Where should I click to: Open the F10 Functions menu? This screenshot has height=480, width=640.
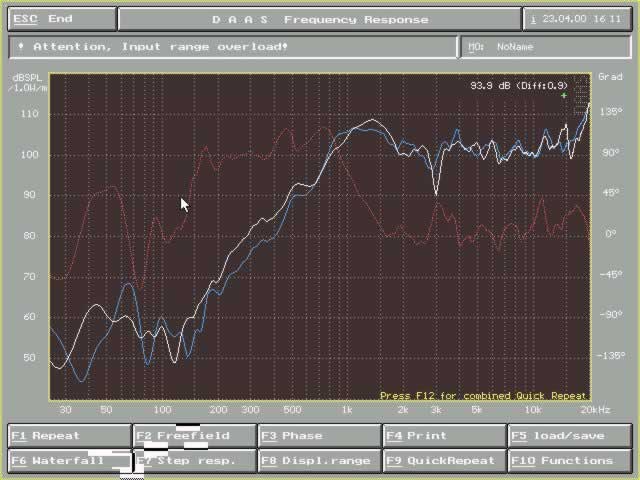tap(569, 461)
